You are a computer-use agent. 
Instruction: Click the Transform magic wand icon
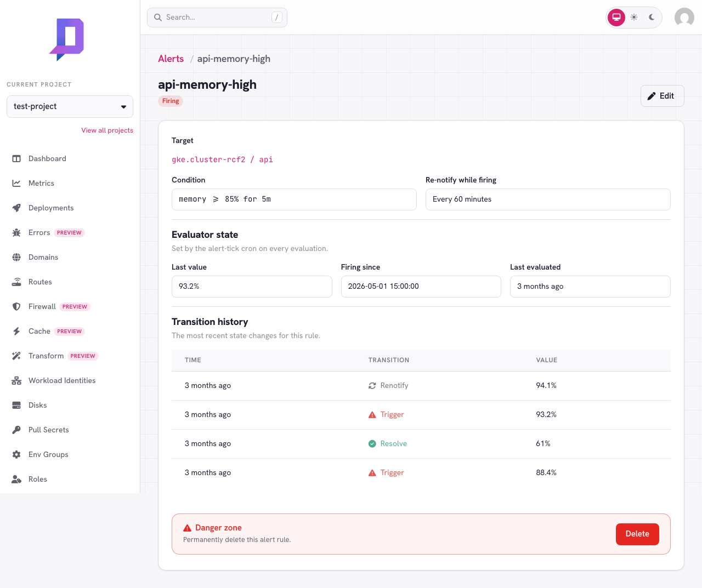[x=16, y=356]
